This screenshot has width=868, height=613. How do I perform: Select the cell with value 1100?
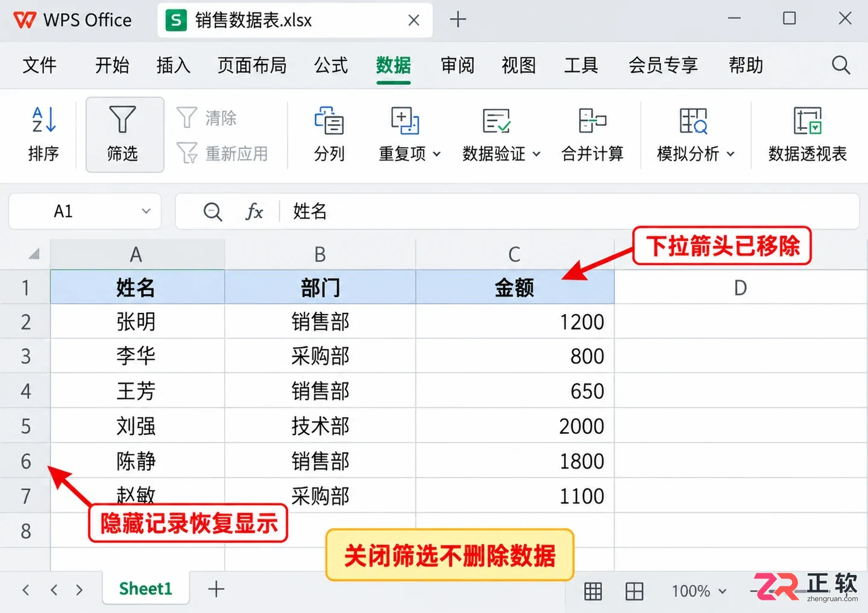(x=515, y=496)
